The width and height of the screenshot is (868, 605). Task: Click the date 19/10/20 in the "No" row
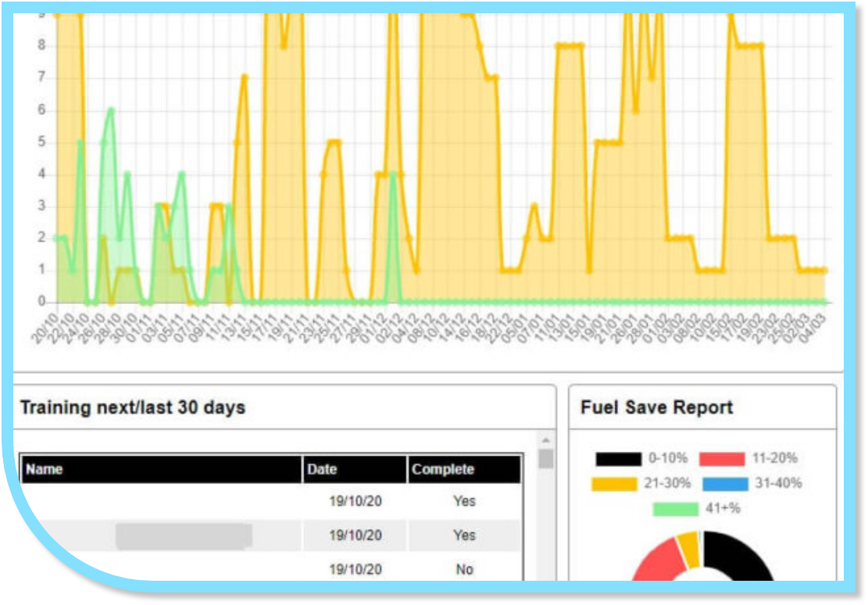coord(355,570)
